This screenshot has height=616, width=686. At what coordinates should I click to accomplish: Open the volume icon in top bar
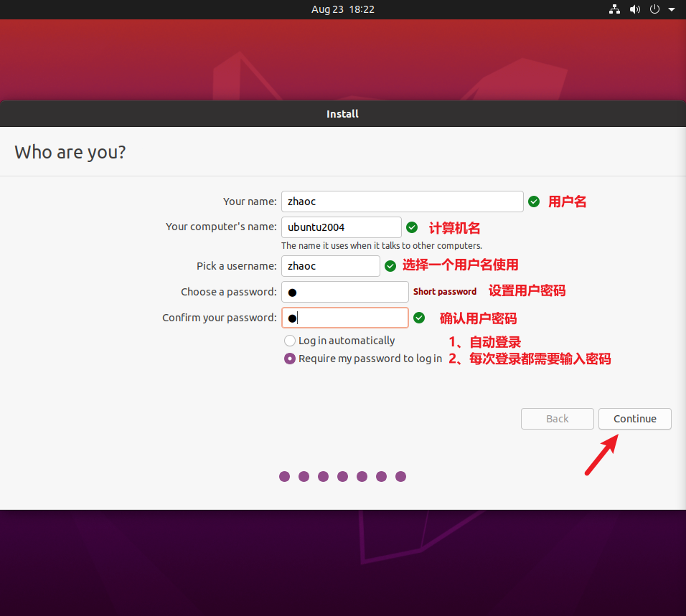point(635,9)
